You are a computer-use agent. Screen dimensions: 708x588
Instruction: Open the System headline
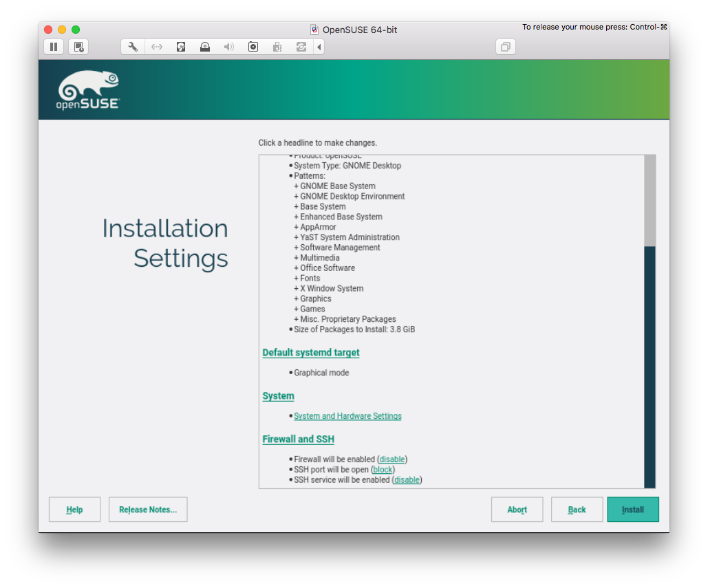click(278, 395)
